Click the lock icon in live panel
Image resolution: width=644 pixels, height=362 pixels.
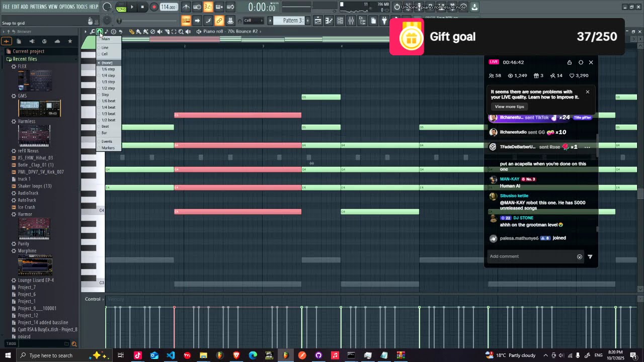tap(570, 62)
